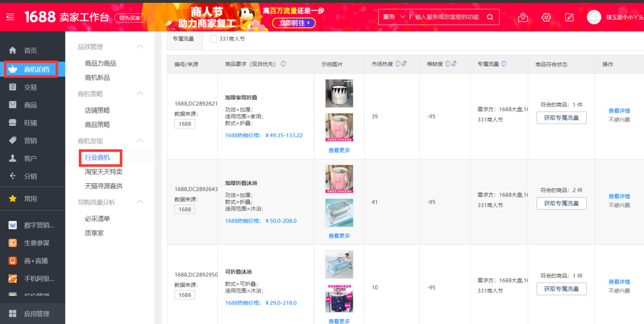Image resolution: width=644 pixels, height=324 pixels.
Task: Click the search magnifier icon in header
Action: [490, 17]
